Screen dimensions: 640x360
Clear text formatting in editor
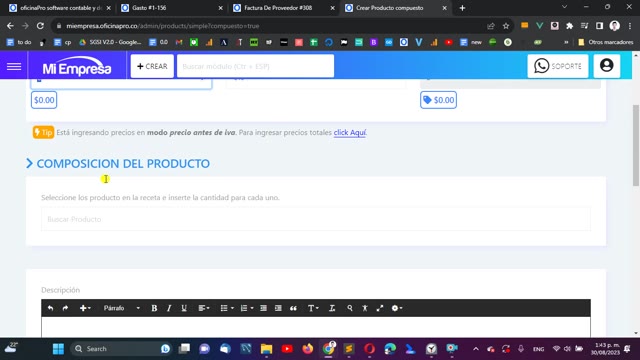click(x=332, y=308)
